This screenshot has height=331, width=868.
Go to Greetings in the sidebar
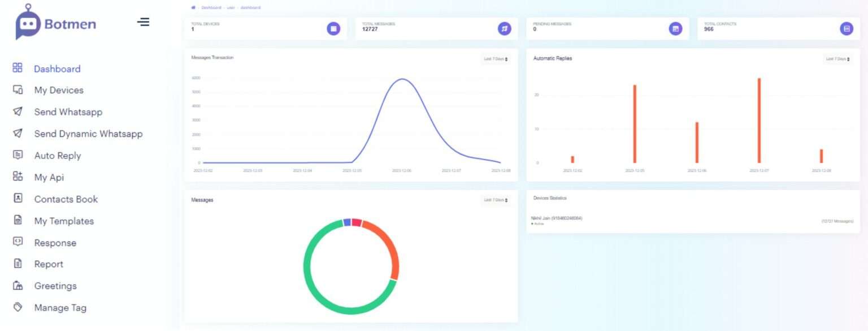pos(55,286)
